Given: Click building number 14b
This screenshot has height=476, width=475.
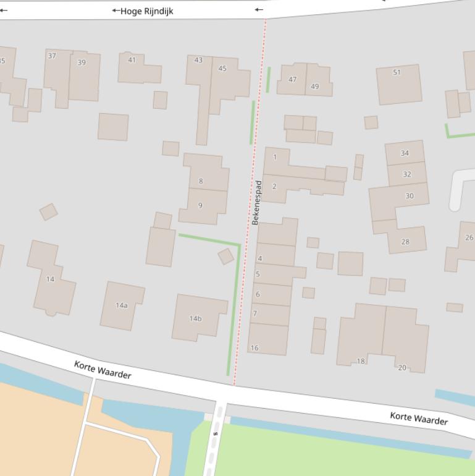Looking at the screenshot, I should click(x=195, y=318).
